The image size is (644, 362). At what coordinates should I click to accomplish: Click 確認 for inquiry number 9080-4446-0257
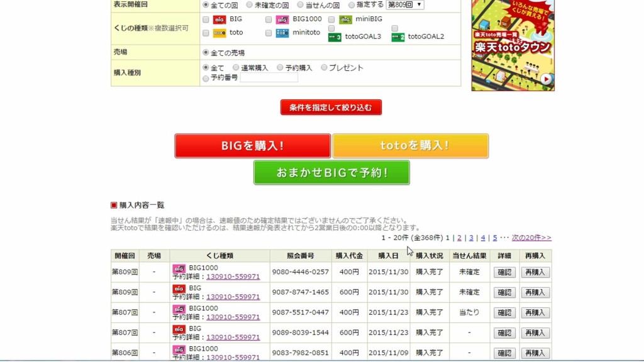(x=504, y=272)
